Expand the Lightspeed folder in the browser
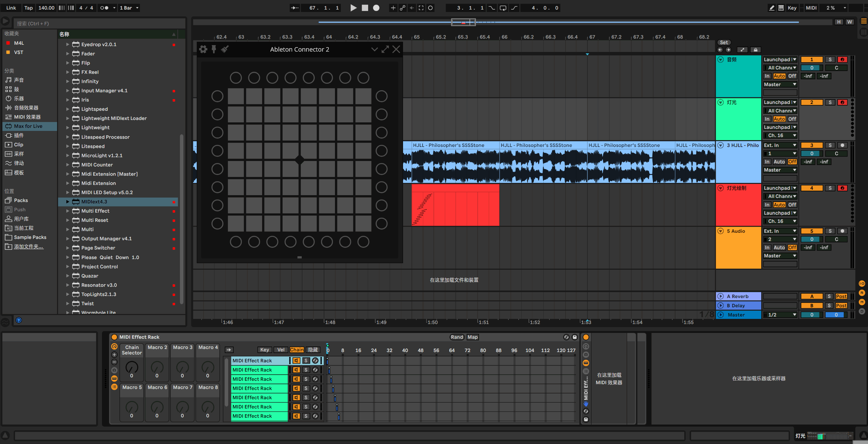868x444 pixels. pyautogui.click(x=67, y=109)
